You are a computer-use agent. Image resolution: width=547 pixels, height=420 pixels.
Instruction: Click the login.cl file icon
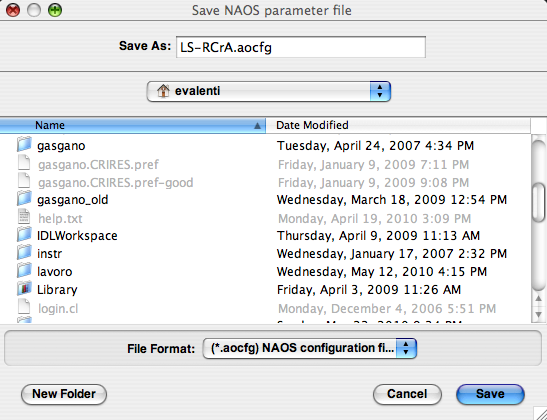tap(24, 307)
